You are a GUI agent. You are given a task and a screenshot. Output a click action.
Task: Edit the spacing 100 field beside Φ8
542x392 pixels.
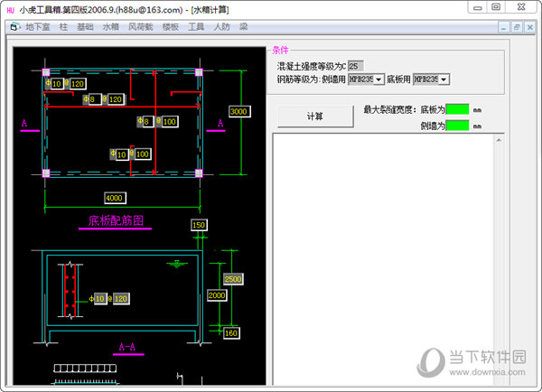tap(170, 122)
